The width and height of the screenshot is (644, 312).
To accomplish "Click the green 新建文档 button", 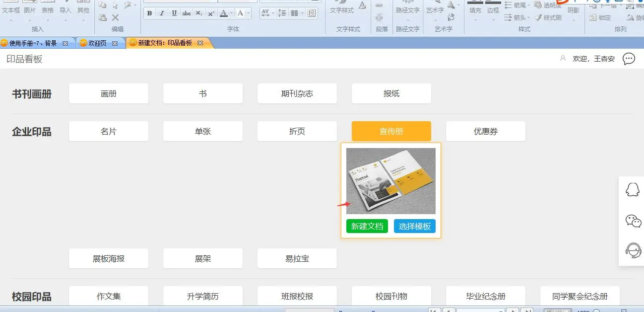I will [367, 226].
